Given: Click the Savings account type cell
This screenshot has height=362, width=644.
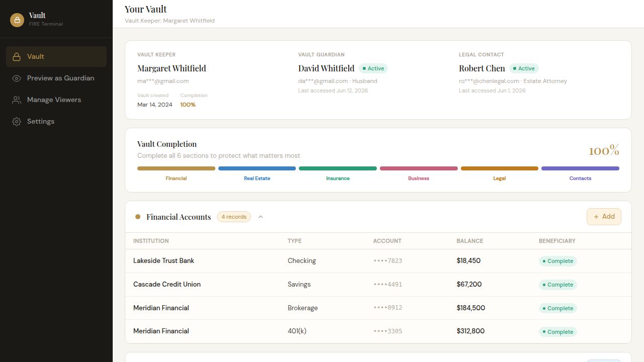Looking at the screenshot, I should click(299, 284).
